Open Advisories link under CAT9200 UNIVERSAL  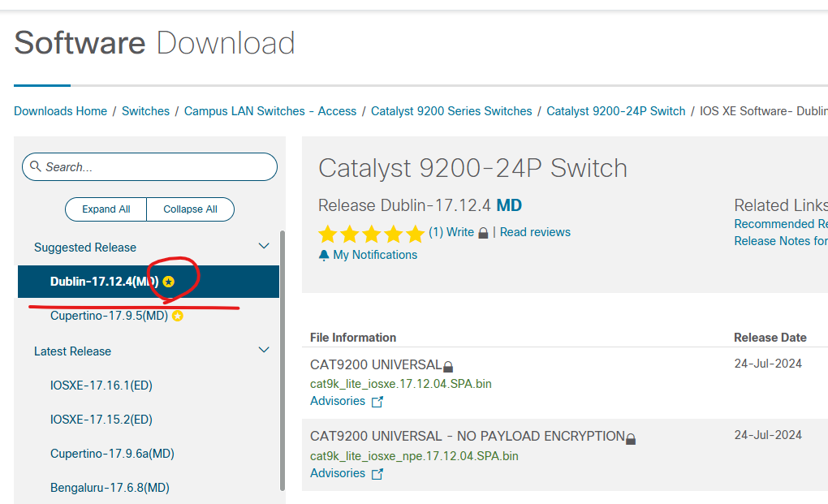(338, 401)
